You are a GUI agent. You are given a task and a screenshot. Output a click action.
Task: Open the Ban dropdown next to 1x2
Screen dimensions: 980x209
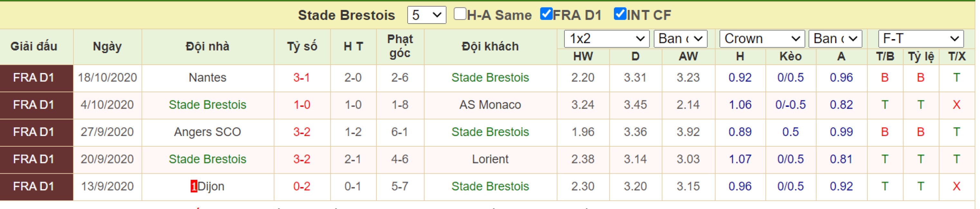click(681, 39)
